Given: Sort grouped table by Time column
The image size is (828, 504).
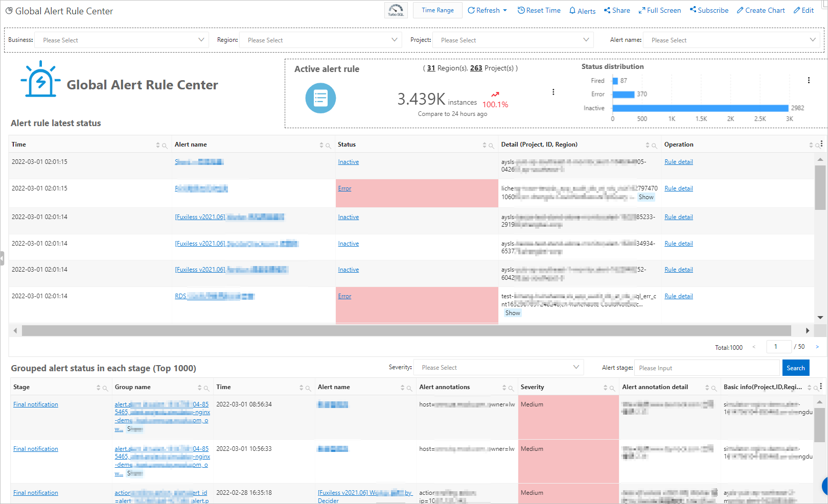Looking at the screenshot, I should coord(302,388).
